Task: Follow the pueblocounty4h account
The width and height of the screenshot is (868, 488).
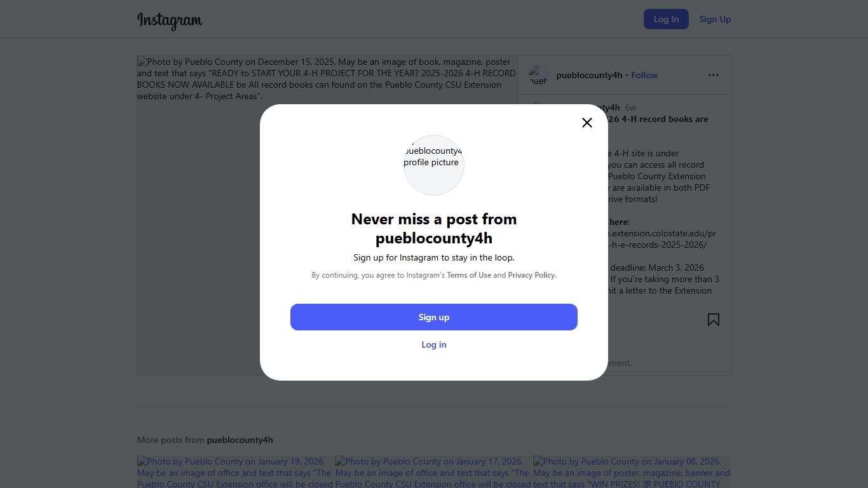Action: coord(644,75)
